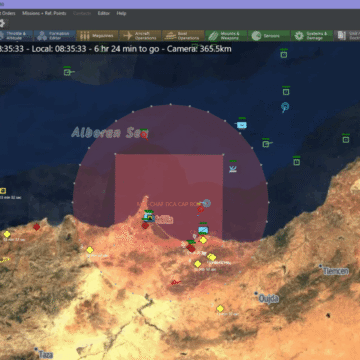
Task: Click the Tlemcen city label
Action: (x=336, y=271)
